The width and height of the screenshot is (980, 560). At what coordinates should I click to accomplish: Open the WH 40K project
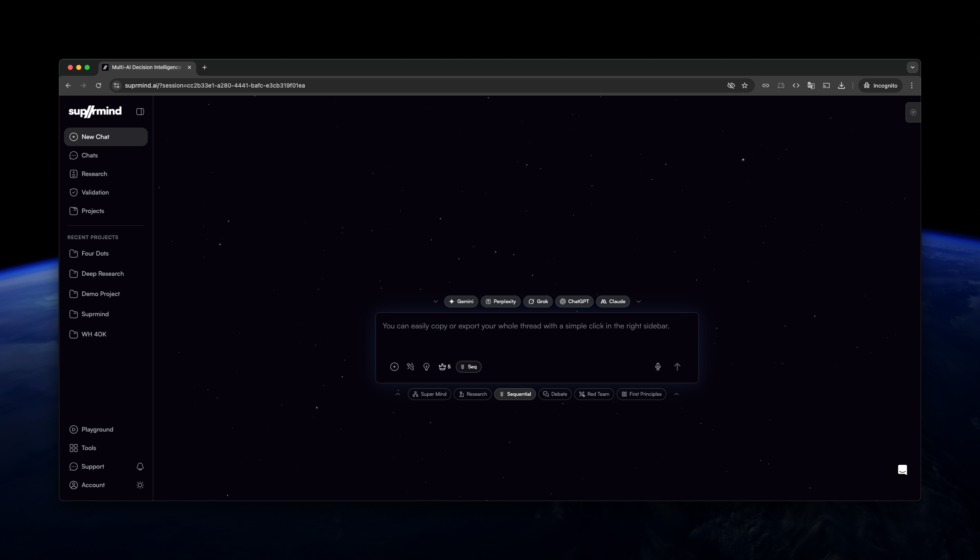pos(106,334)
